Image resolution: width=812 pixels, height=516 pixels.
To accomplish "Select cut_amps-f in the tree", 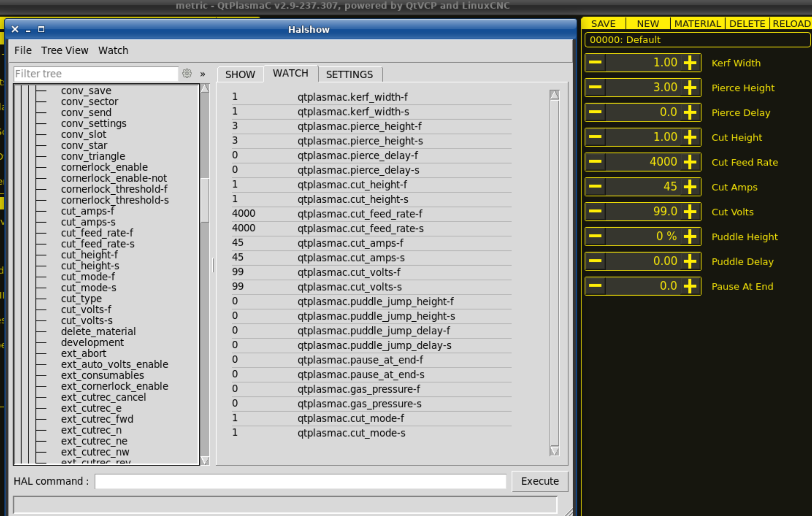I will (x=88, y=211).
